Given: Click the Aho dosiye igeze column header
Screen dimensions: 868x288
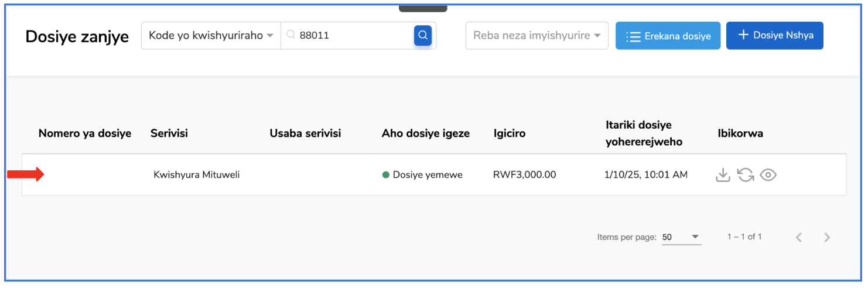Looking at the screenshot, I should pyautogui.click(x=426, y=133).
